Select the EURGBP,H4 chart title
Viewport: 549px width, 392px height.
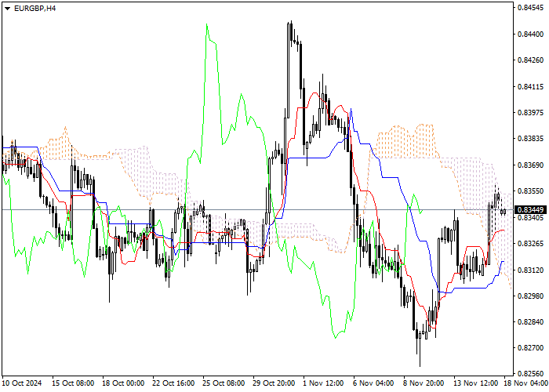(x=35, y=9)
